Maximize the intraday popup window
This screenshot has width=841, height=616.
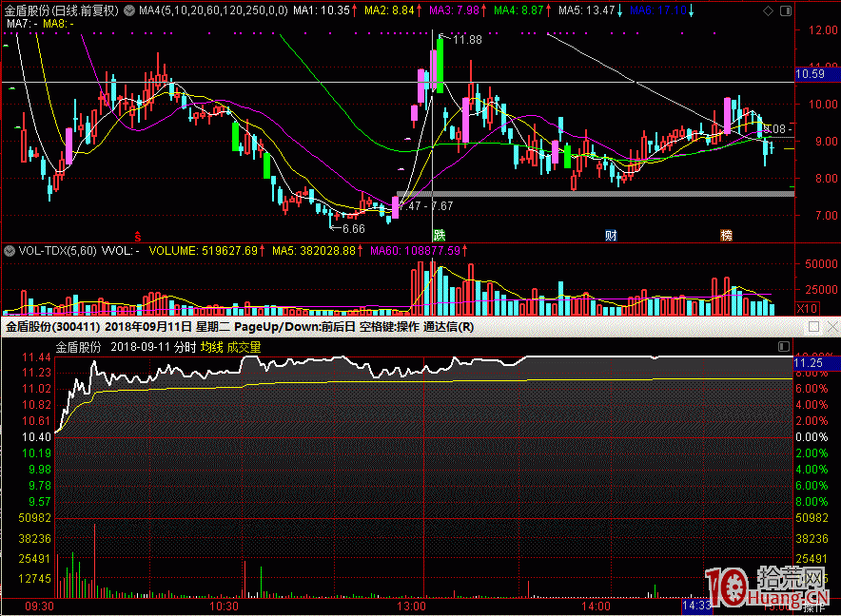(x=813, y=326)
